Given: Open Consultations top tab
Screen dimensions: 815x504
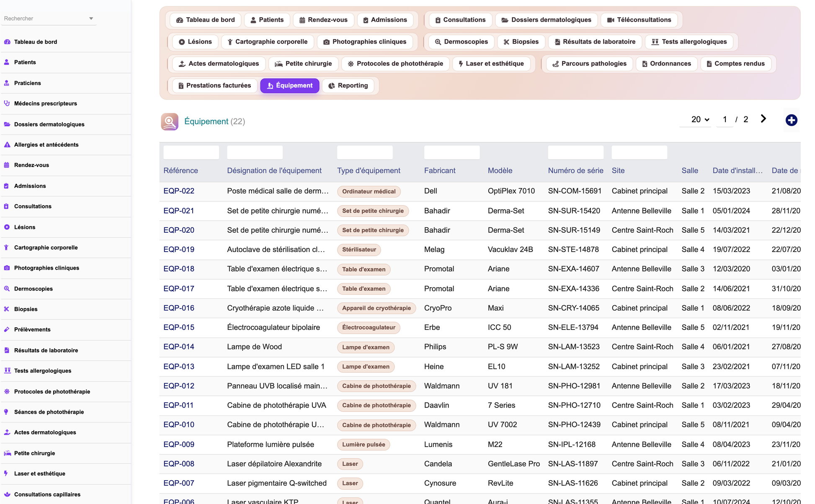Looking at the screenshot, I should coord(460,20).
